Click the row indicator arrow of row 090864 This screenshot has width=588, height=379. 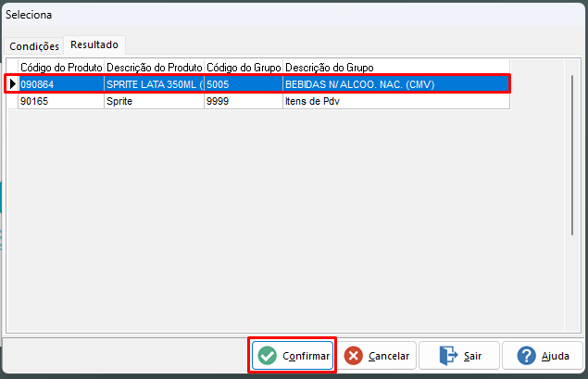coord(12,84)
